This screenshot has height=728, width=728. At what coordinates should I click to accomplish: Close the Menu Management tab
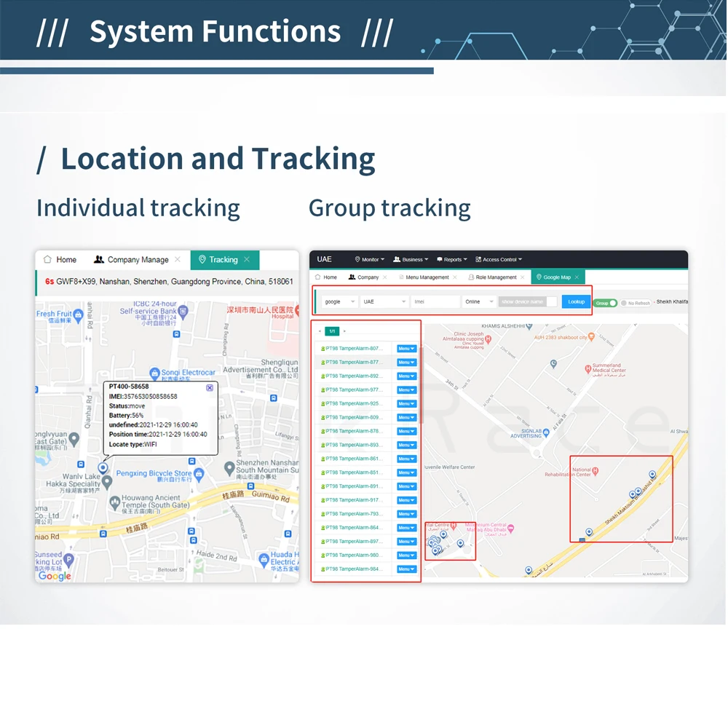point(454,277)
